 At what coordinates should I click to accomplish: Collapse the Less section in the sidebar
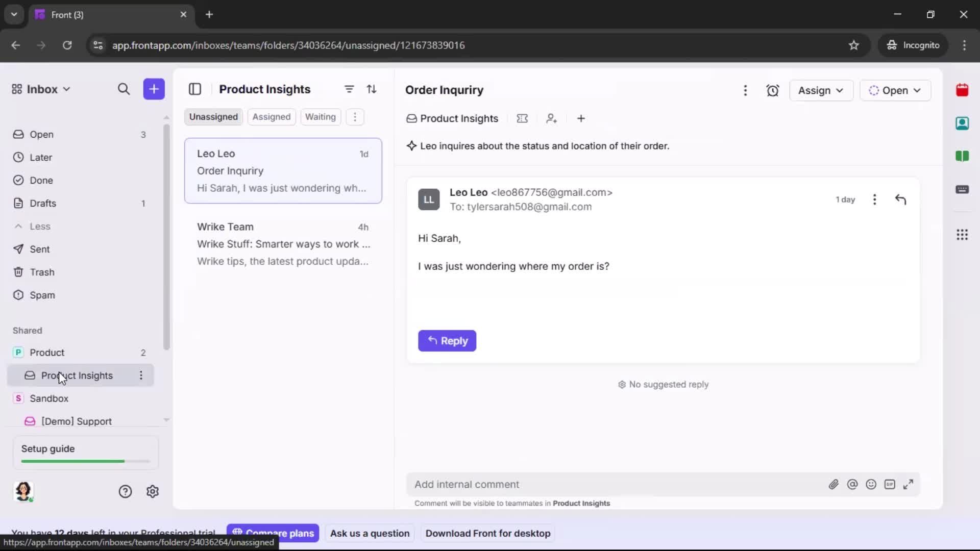33,226
